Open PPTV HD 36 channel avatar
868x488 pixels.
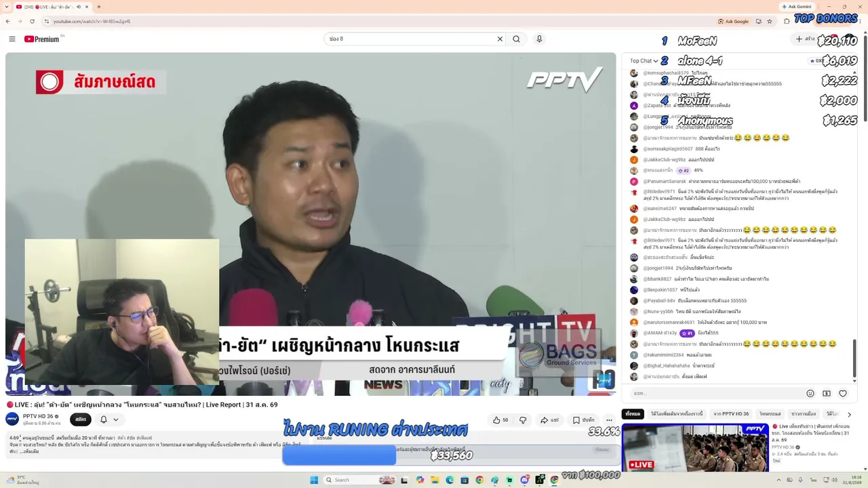tap(12, 419)
